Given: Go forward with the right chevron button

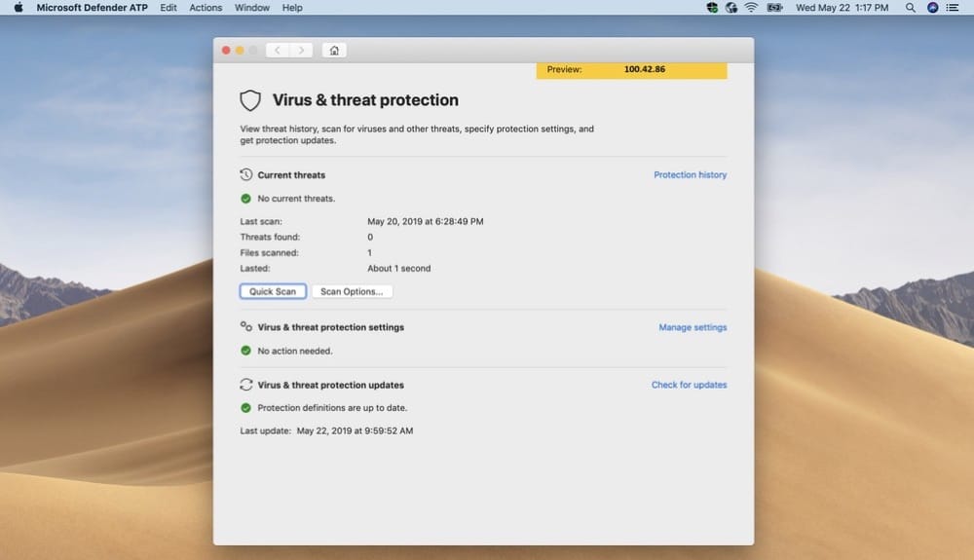Looking at the screenshot, I should [301, 51].
